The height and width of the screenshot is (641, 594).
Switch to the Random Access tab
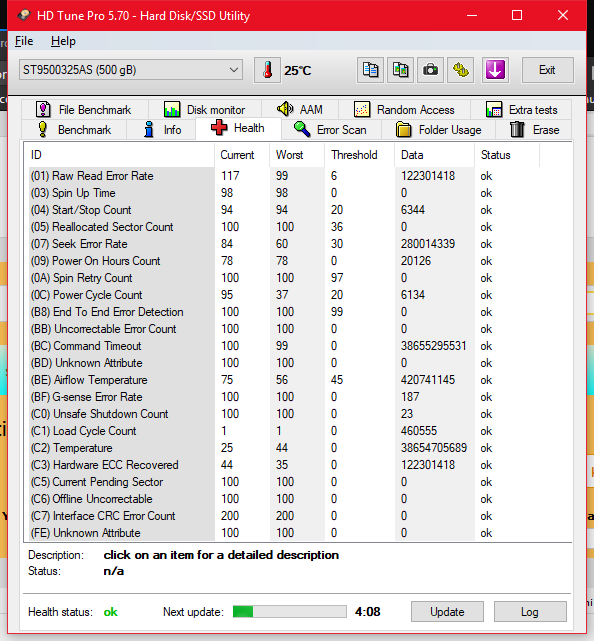click(404, 110)
